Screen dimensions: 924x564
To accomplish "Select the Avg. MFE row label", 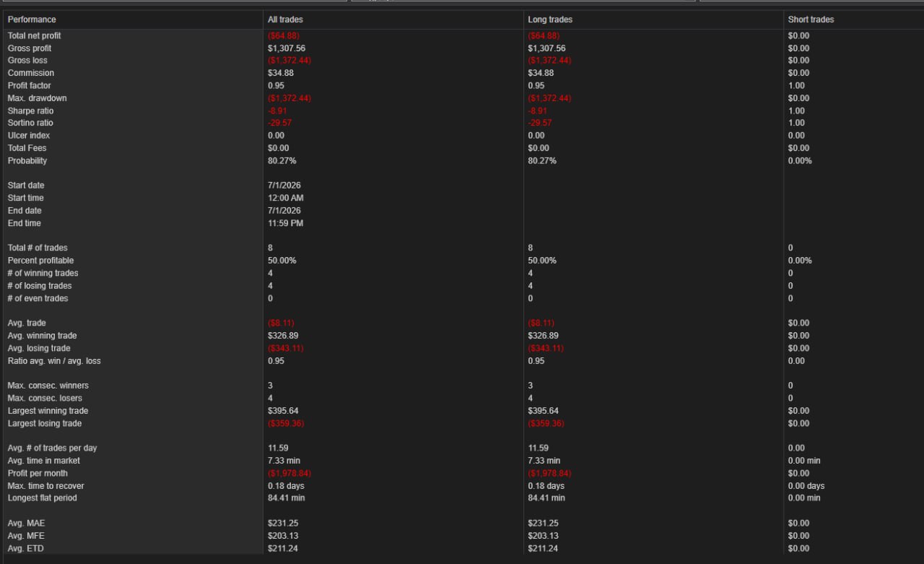I will 27,536.
